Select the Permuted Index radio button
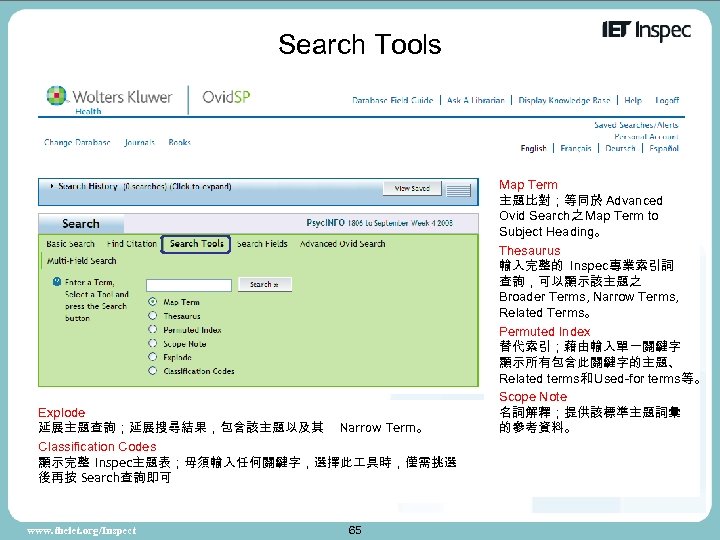This screenshot has height=540, width=720. [x=153, y=329]
